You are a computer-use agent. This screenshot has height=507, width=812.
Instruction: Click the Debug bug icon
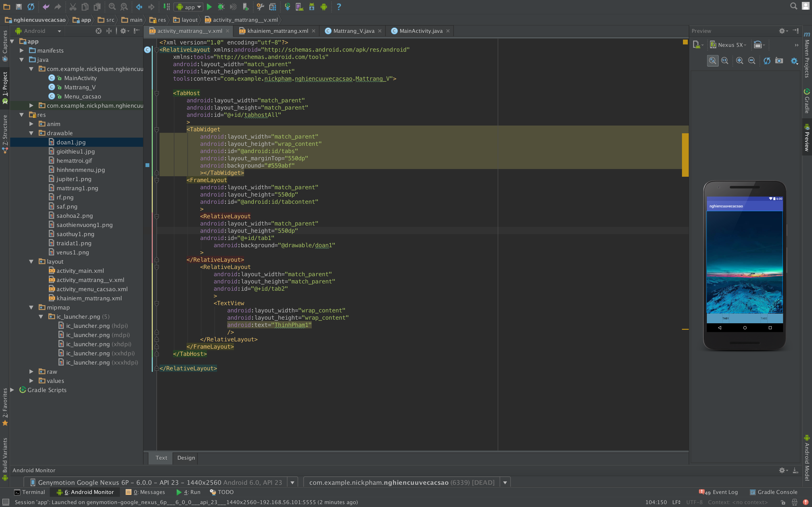point(221,7)
